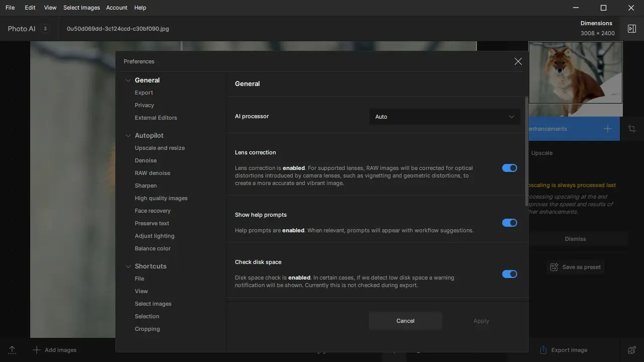Open Face recovery settings
Image resolution: width=644 pixels, height=362 pixels.
(x=152, y=211)
